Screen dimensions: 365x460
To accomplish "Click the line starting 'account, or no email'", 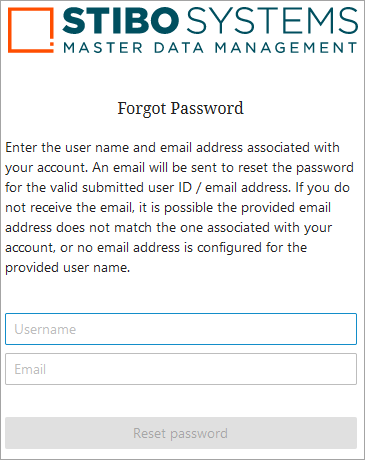I will point(156,248).
